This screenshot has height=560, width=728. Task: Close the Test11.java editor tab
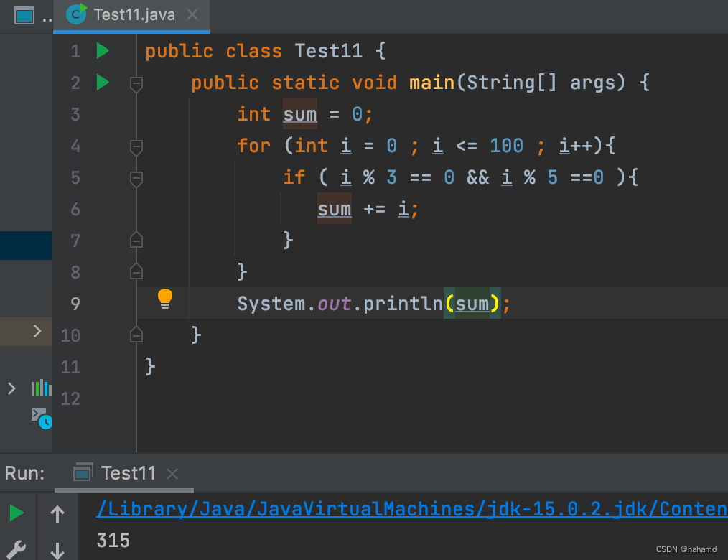pyautogui.click(x=192, y=15)
